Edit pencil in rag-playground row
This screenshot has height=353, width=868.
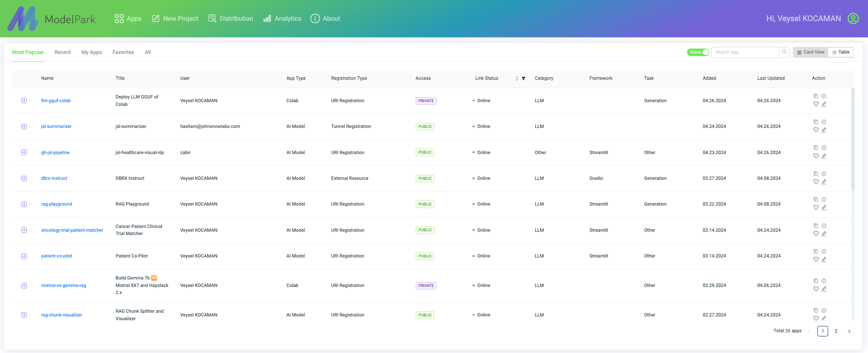[824, 208]
